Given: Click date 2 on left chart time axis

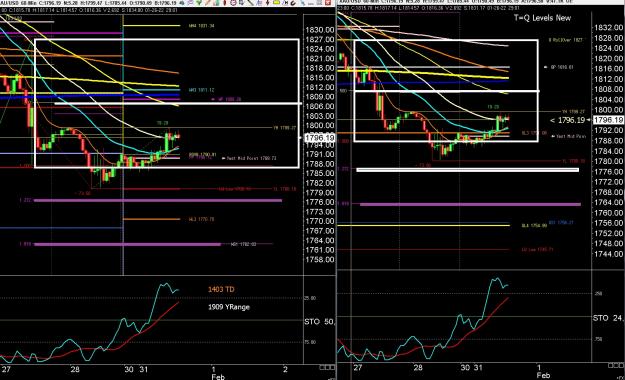Looking at the screenshot, I should [285, 369].
